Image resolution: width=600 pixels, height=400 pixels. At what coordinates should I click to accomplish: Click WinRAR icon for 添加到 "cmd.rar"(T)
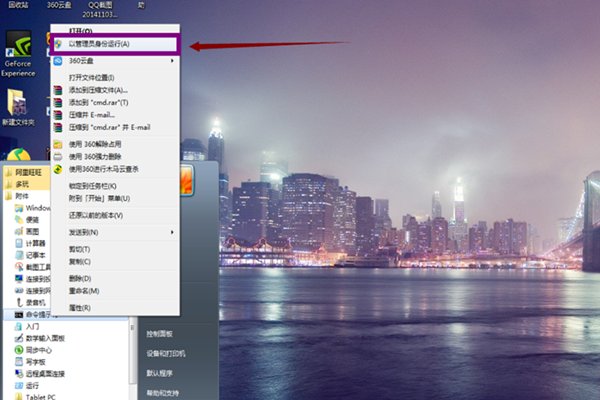58,103
